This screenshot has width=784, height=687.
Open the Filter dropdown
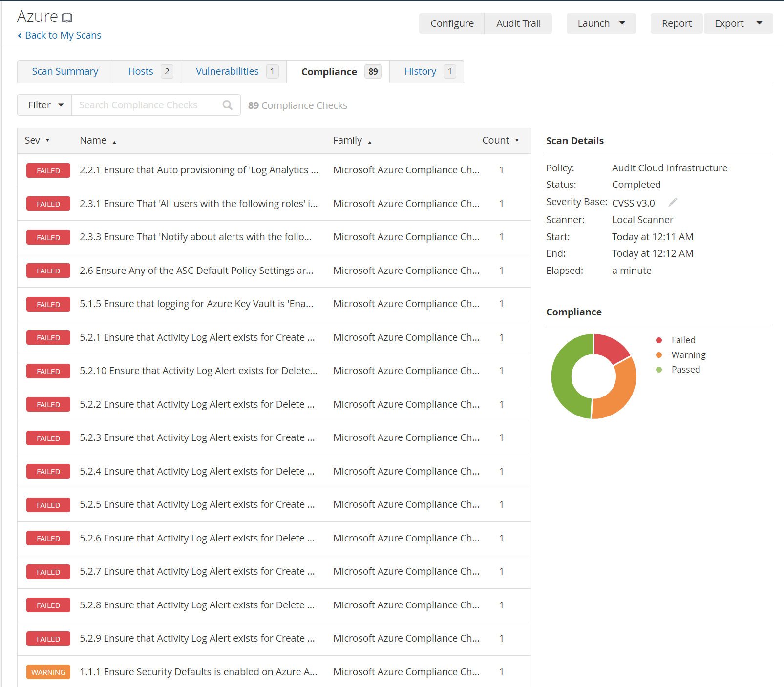tap(44, 104)
